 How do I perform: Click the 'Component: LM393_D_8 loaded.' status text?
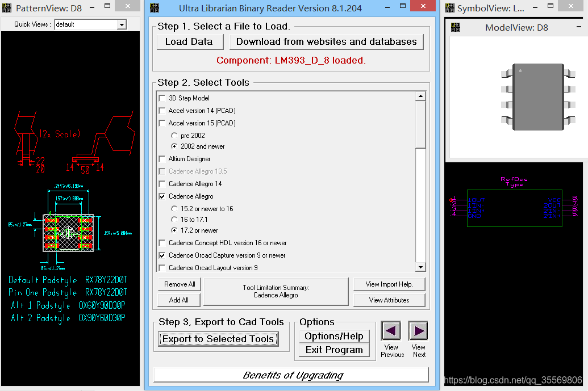291,60
